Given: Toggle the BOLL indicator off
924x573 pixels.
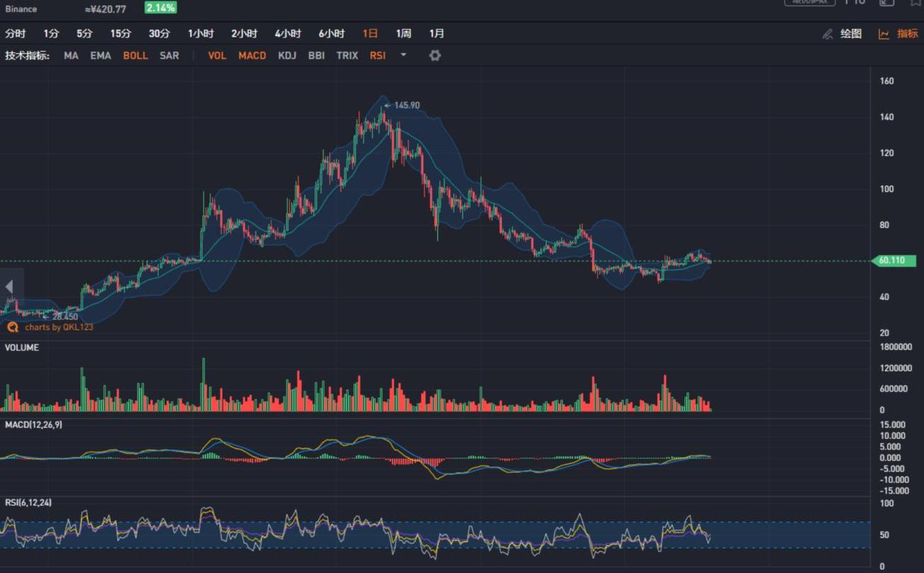Looking at the screenshot, I should [x=135, y=55].
